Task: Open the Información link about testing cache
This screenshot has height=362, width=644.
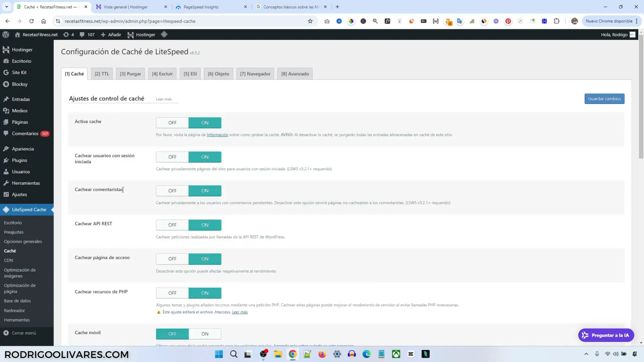Action: point(217,135)
